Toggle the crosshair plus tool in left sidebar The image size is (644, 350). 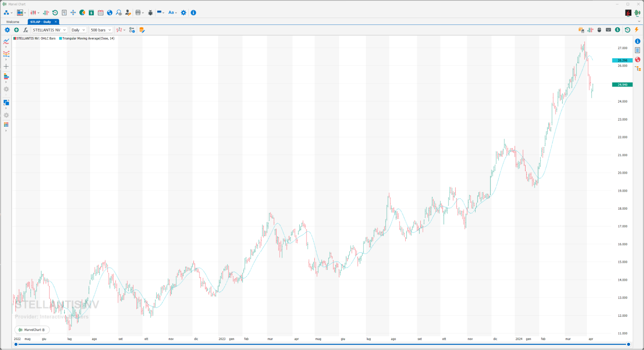click(x=6, y=66)
